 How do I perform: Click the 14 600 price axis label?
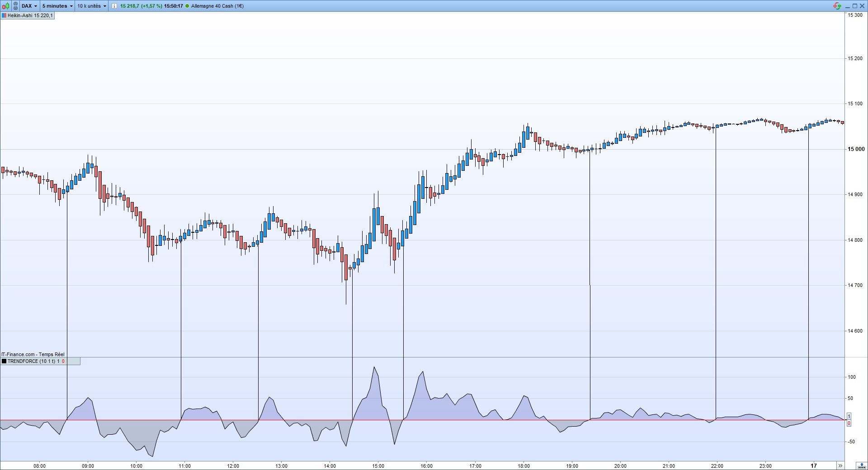(x=855, y=331)
